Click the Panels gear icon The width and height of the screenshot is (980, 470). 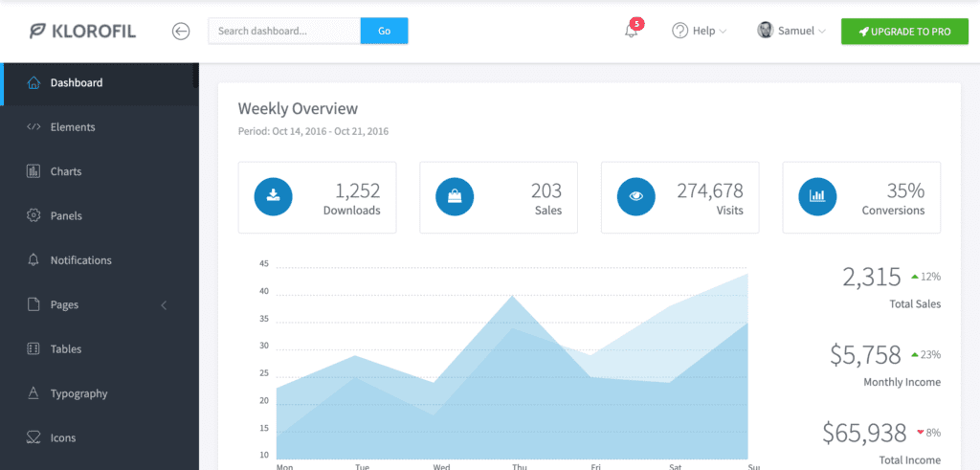click(x=33, y=215)
